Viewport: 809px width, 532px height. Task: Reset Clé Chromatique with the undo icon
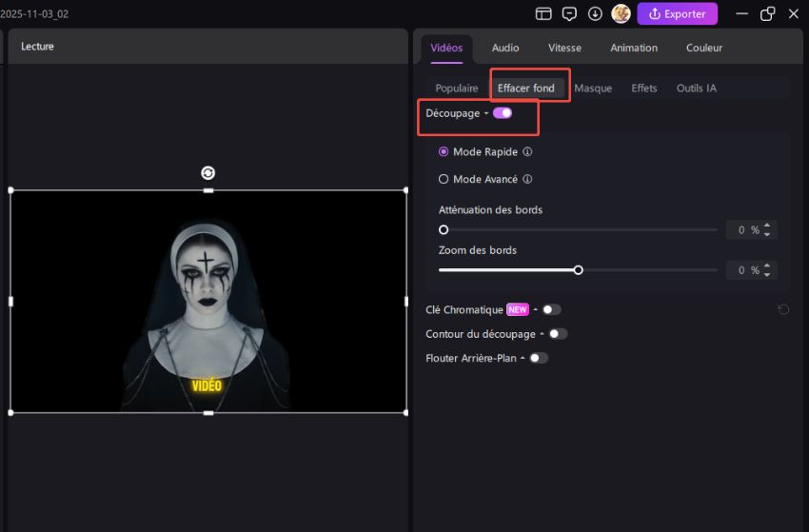click(782, 309)
